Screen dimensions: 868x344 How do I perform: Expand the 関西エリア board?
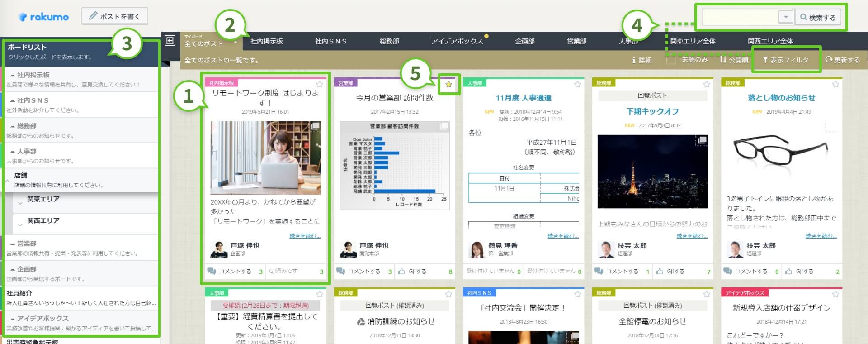coord(20,225)
